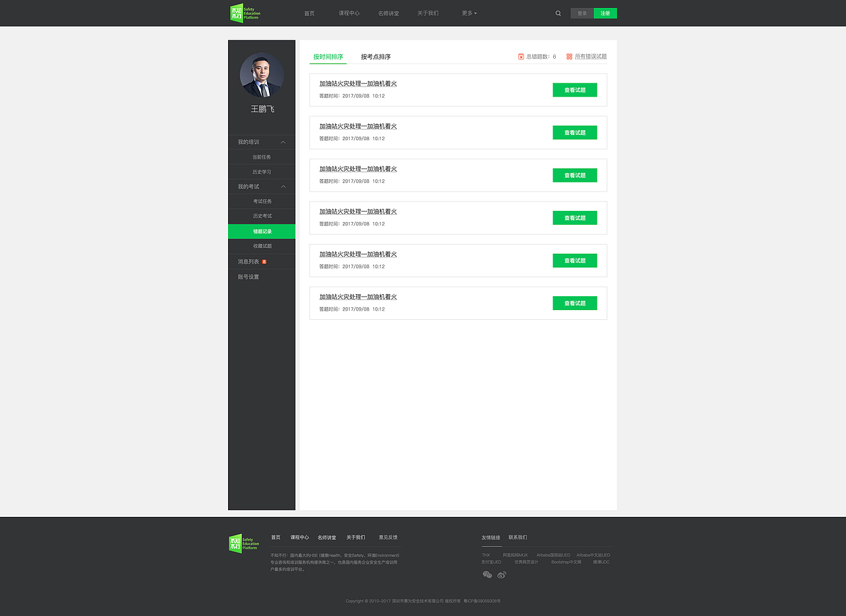
Task: Open 账号设置 in the sidebar
Action: coord(249,277)
